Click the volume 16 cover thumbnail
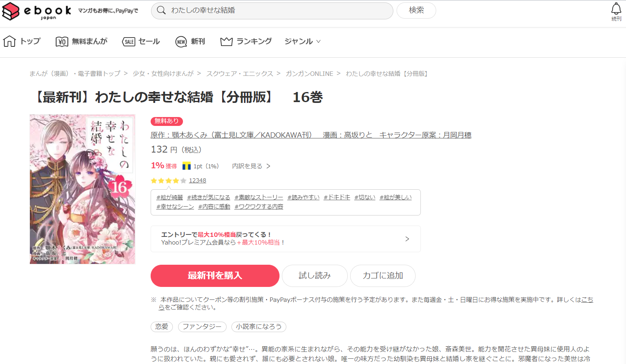 coord(82,189)
